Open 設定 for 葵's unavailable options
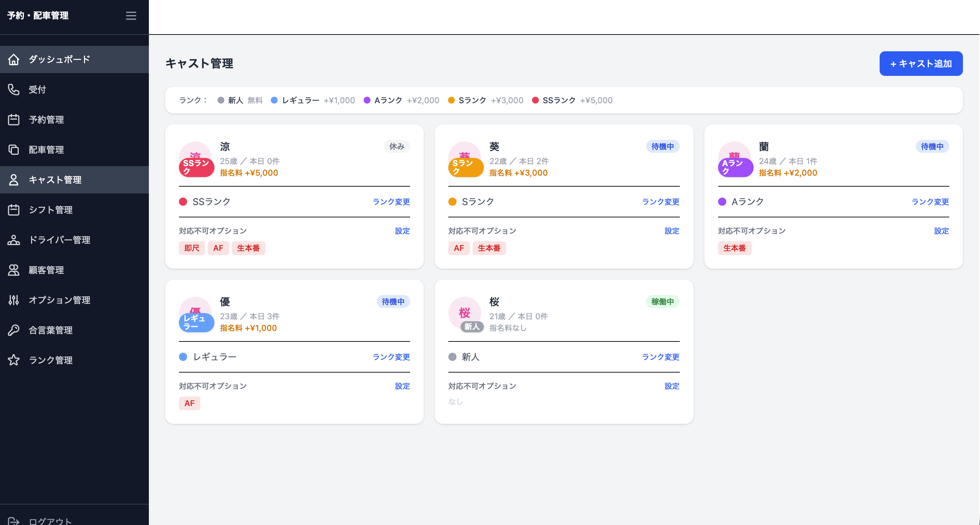The height and width of the screenshot is (525, 980). point(672,231)
